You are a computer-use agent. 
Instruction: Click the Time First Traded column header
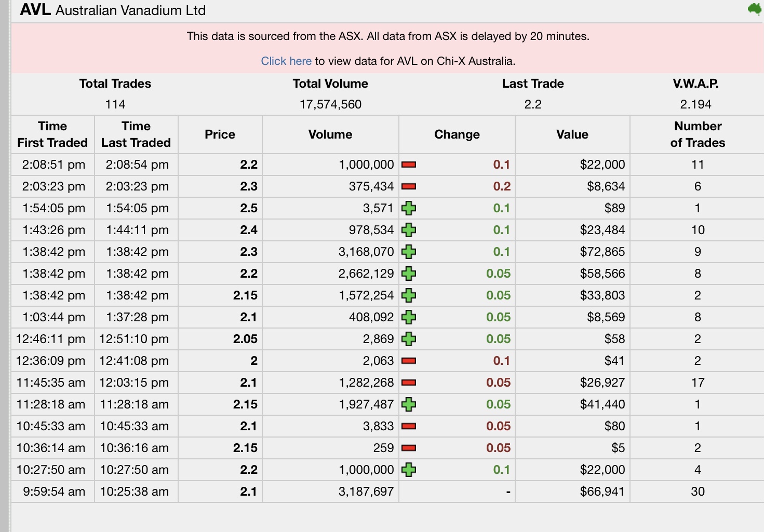pyautogui.click(x=52, y=134)
